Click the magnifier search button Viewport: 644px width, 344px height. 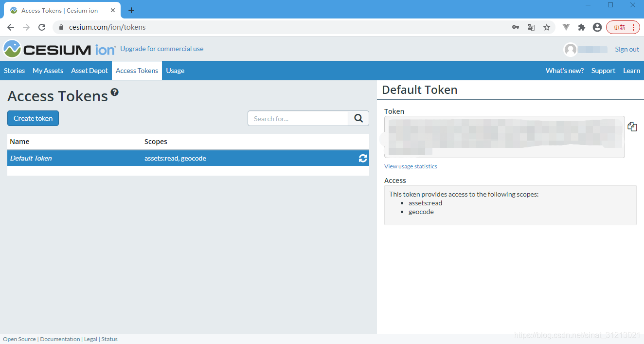point(358,118)
